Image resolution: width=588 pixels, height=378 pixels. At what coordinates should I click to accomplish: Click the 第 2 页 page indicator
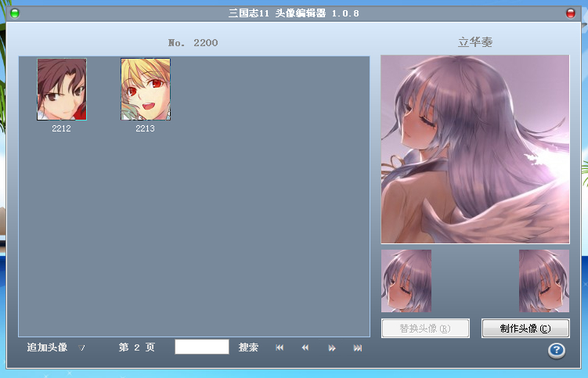137,347
